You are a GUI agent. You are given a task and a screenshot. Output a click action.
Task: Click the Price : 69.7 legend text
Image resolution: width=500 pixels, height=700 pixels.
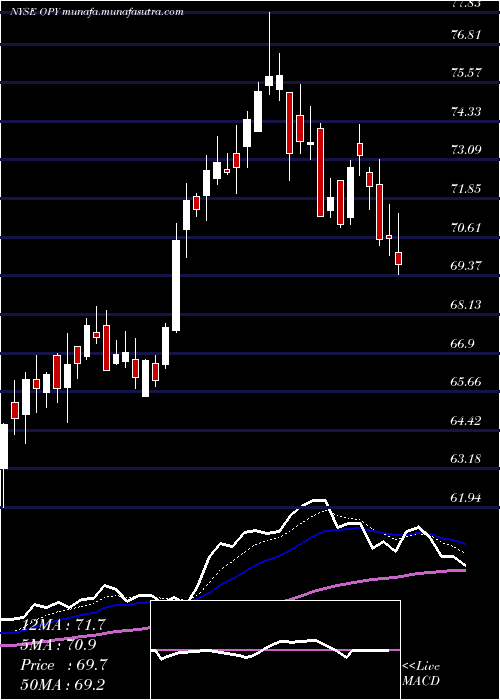(x=63, y=665)
